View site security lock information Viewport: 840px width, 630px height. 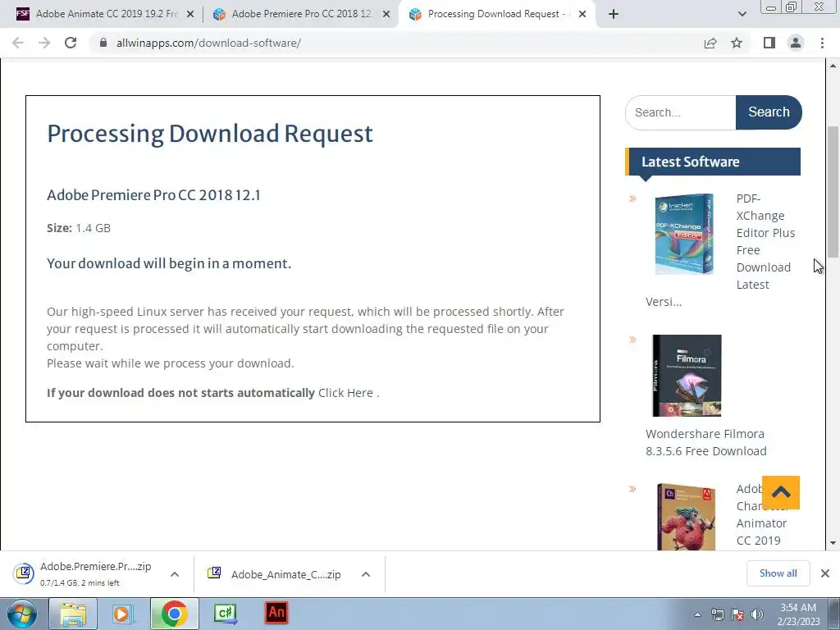point(103,43)
